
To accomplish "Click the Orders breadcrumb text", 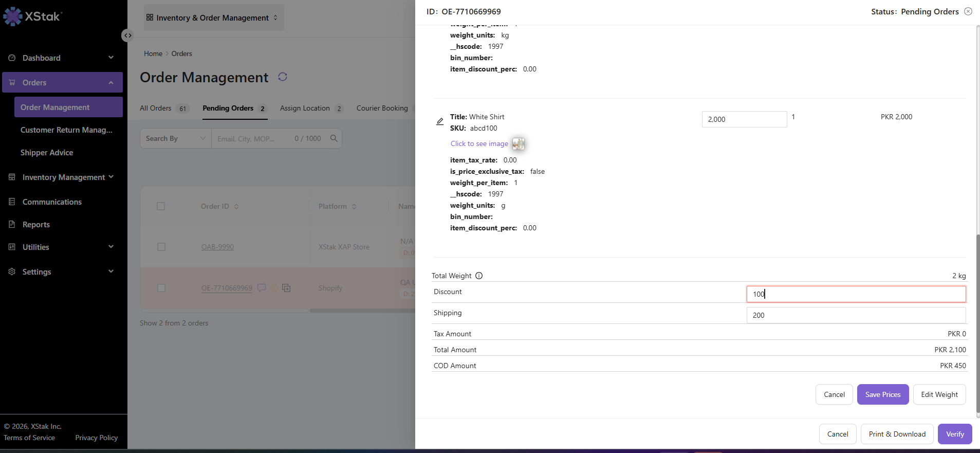I will (182, 53).
